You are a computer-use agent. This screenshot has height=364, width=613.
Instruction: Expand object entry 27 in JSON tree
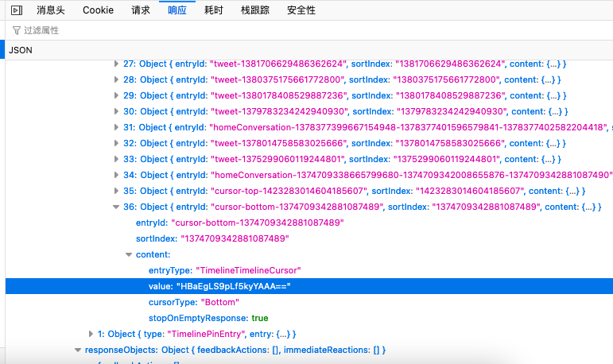pos(117,64)
